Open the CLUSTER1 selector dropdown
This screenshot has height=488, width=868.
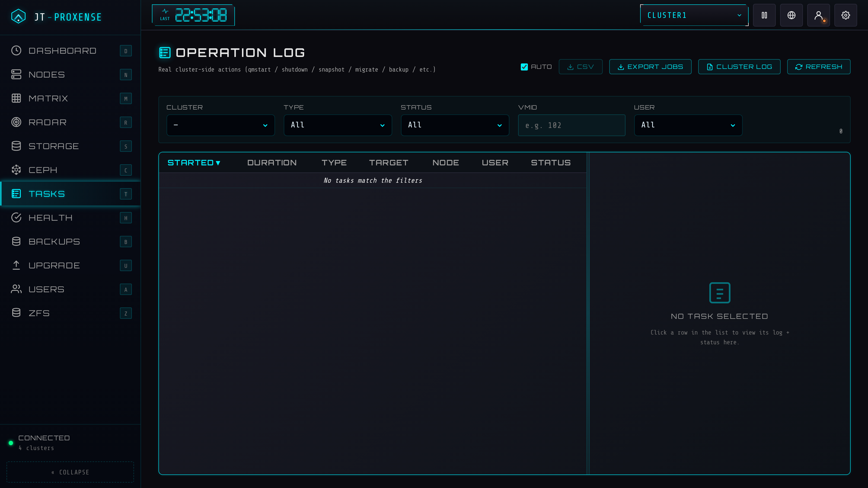(694, 15)
